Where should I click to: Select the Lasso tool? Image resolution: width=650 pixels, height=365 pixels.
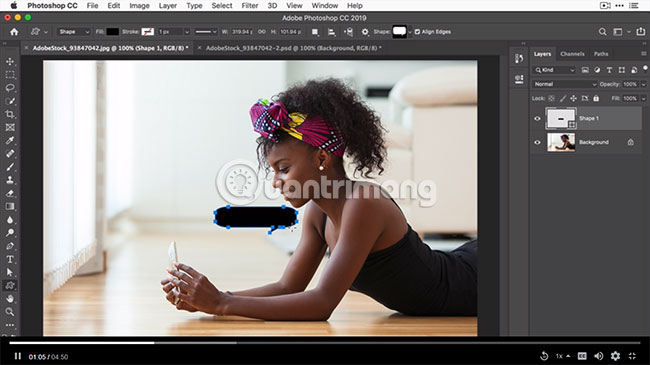point(10,88)
